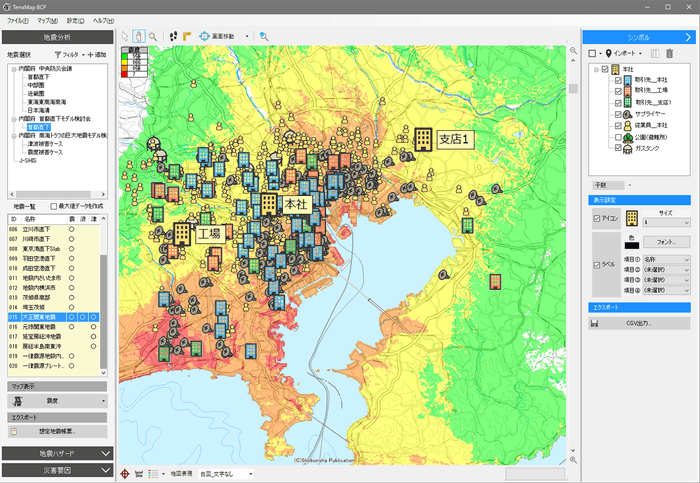Open the icon サイズ dropdown
The width and height of the screenshot is (700, 483).
click(x=668, y=222)
